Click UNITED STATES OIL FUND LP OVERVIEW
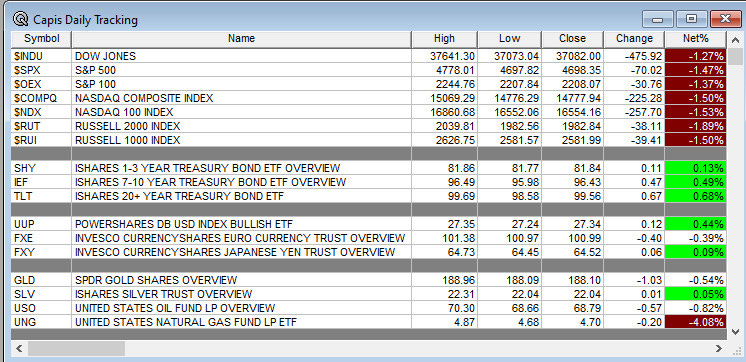746x362 pixels. (x=241, y=308)
